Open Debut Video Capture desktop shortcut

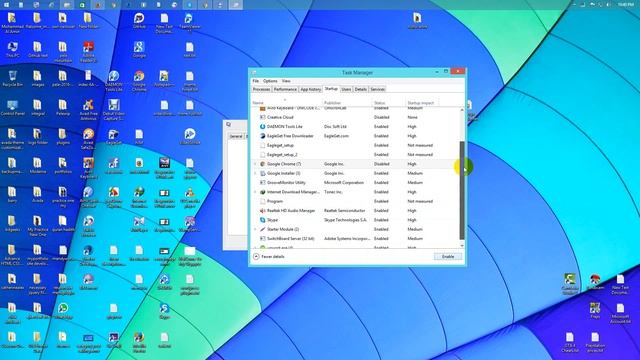point(113,110)
